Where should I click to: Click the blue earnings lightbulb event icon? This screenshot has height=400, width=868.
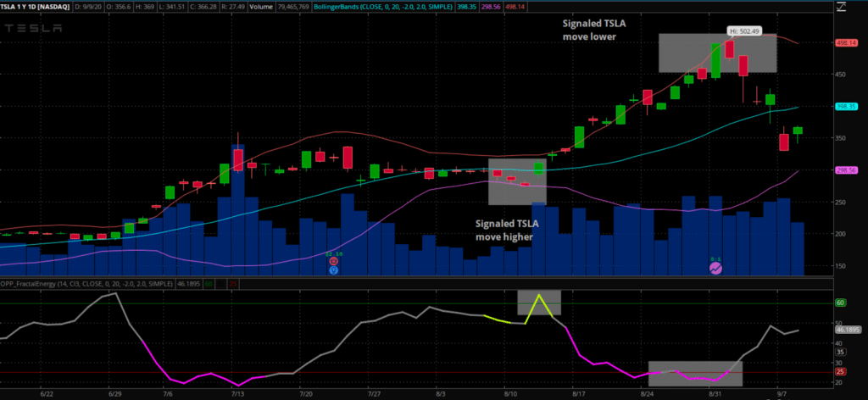click(334, 270)
